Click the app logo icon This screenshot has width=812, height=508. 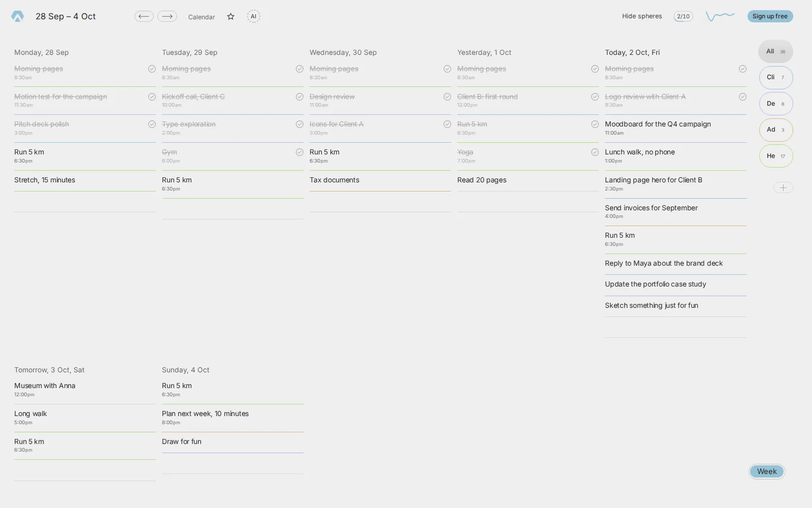click(x=17, y=16)
